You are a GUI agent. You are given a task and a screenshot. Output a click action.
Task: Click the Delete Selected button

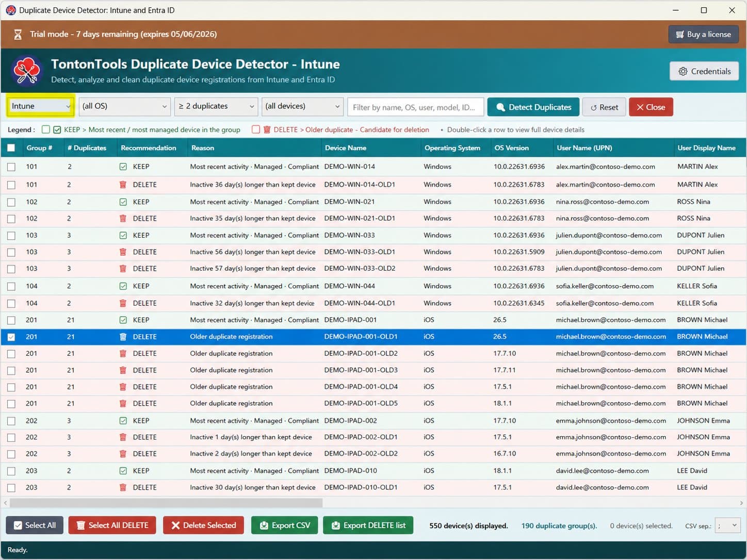tap(203, 525)
